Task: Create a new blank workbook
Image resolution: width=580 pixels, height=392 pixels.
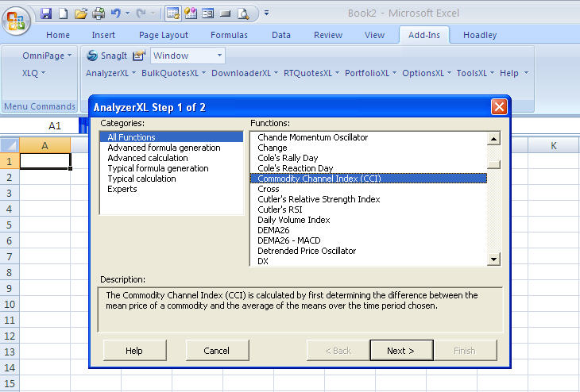Action: click(64, 13)
